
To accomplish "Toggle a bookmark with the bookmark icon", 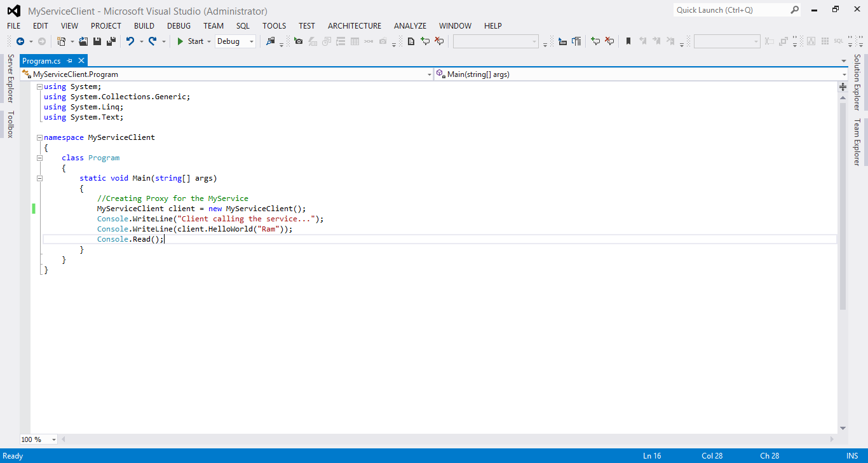I will pyautogui.click(x=628, y=41).
